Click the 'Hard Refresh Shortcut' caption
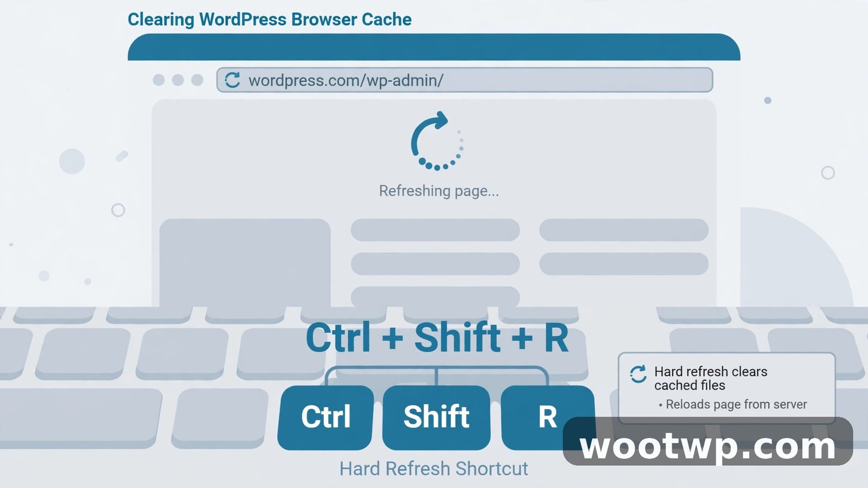 click(434, 468)
